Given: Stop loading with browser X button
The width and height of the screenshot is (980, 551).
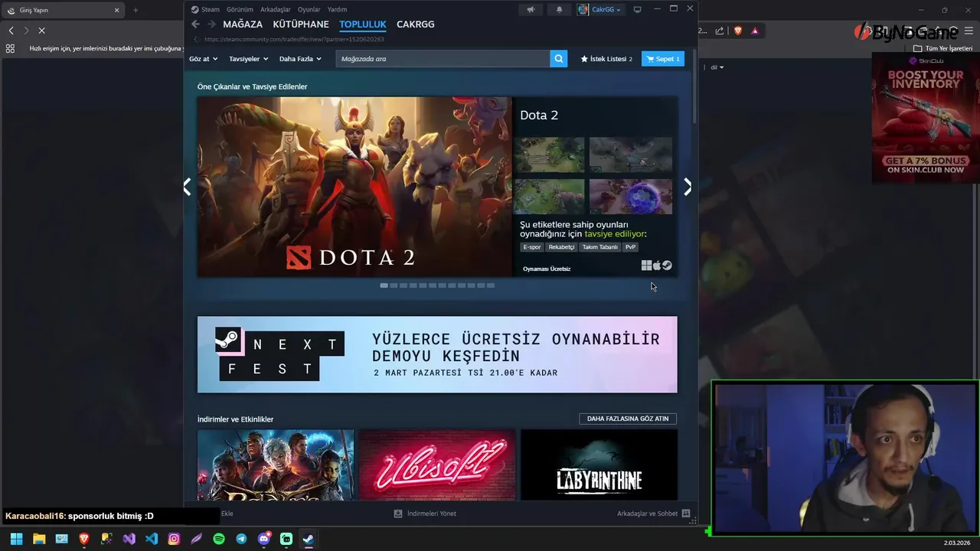Looking at the screenshot, I should click(41, 31).
